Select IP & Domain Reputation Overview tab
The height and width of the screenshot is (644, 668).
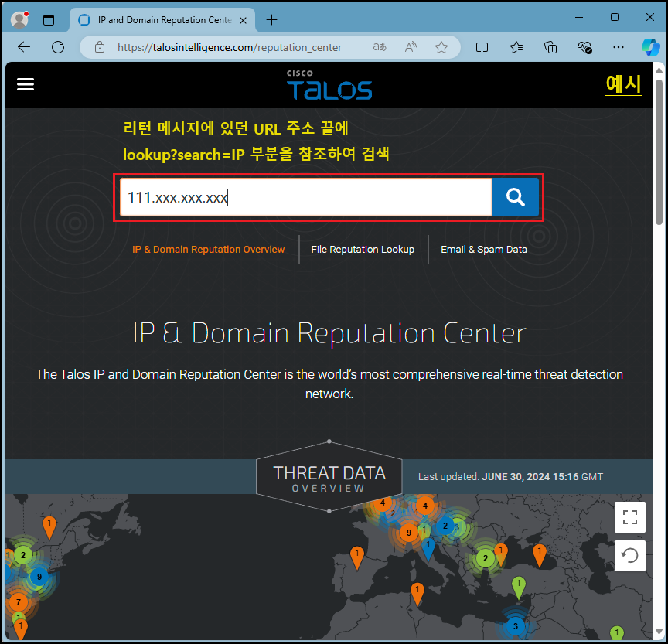pyautogui.click(x=208, y=250)
